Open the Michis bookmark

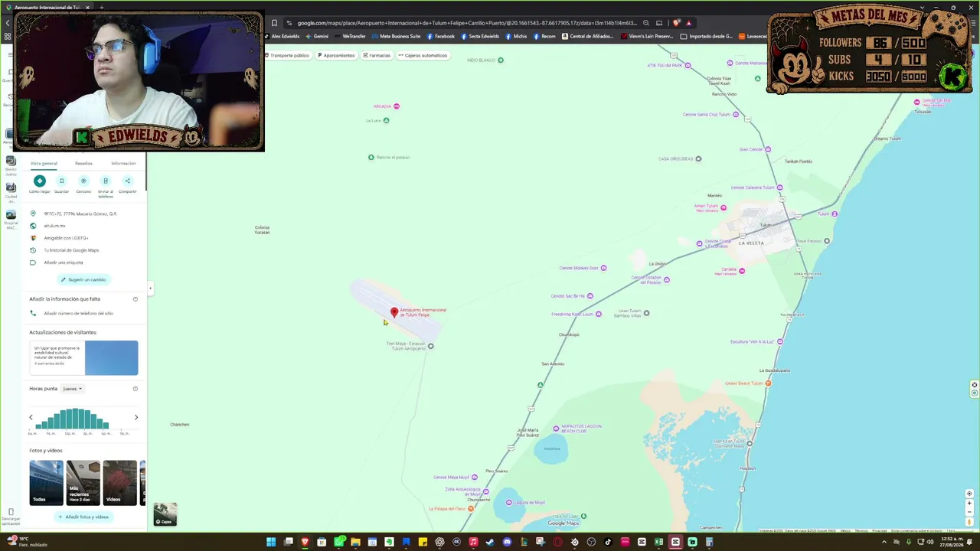(517, 36)
